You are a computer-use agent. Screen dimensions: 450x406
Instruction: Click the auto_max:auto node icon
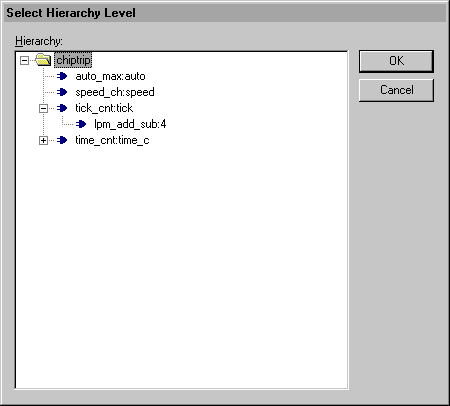pos(62,76)
